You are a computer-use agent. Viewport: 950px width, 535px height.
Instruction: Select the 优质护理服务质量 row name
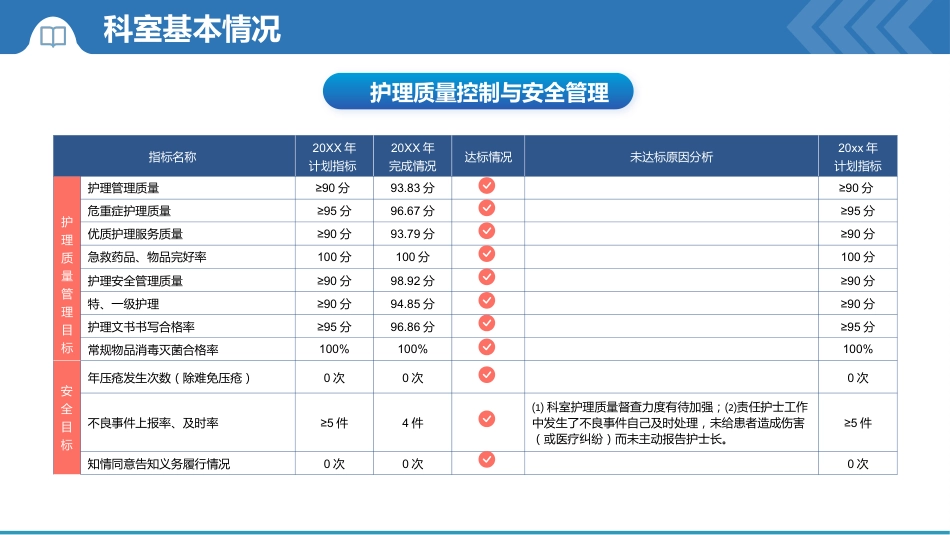coord(135,234)
